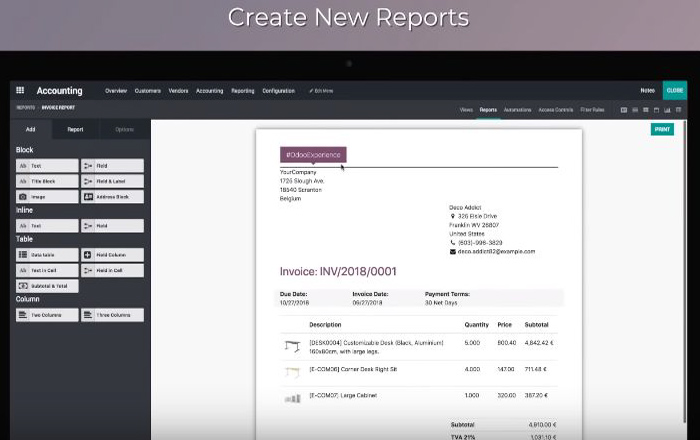Screen dimensions: 700x440
Task: Open the Customers menu
Action: (x=148, y=91)
